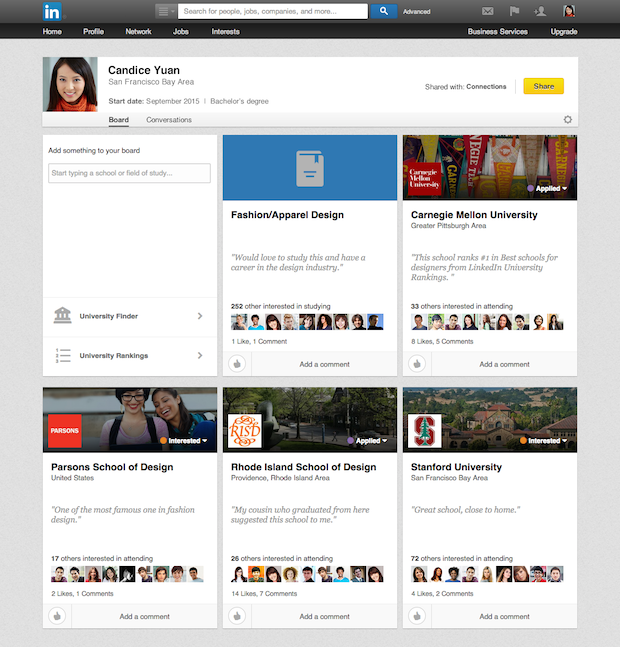
Task: View 1 Like, 1 Comment on Fashion card
Action: click(259, 342)
